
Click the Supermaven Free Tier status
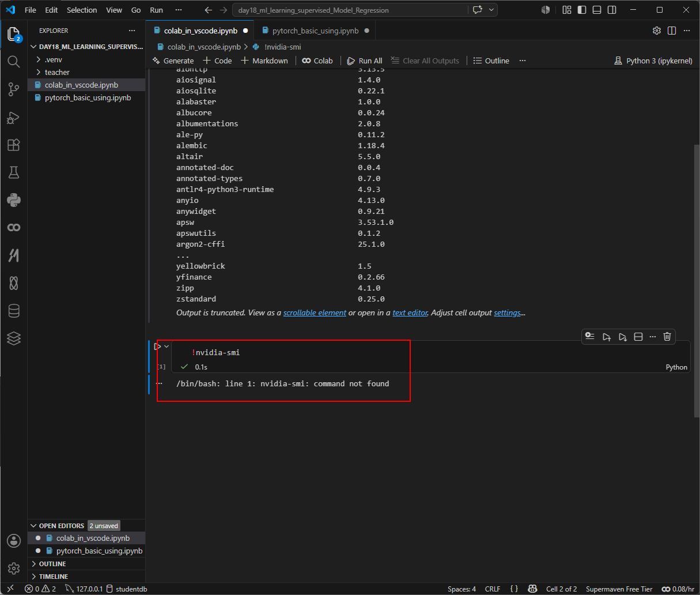619,589
